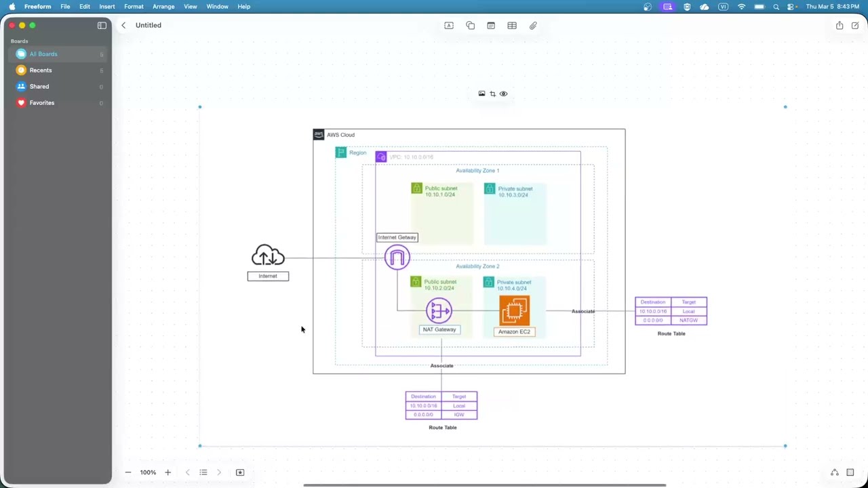Preview image with the eye icon

tap(503, 94)
